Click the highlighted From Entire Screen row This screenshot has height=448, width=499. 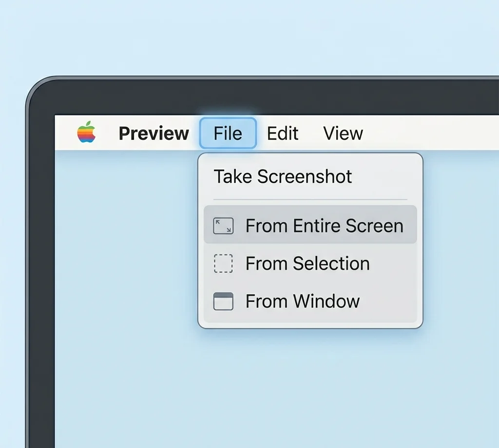pyautogui.click(x=325, y=225)
